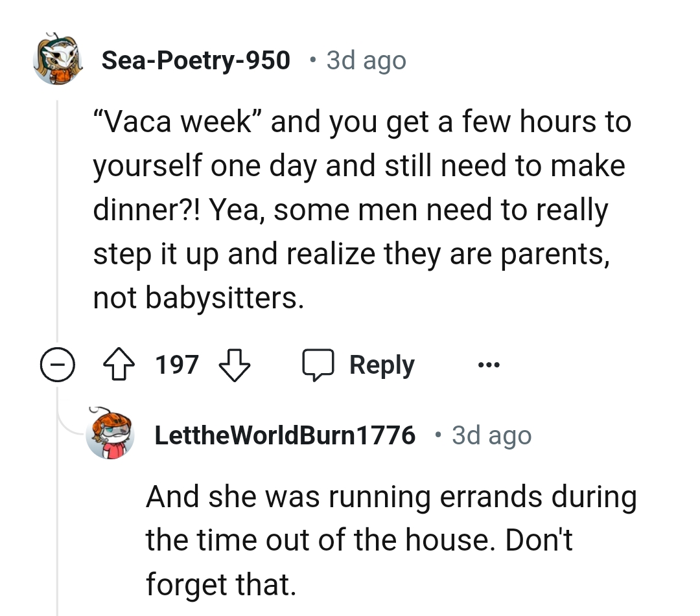Click the 197 vote count
Image resolution: width=700 pixels, height=616 pixels.
176,364
